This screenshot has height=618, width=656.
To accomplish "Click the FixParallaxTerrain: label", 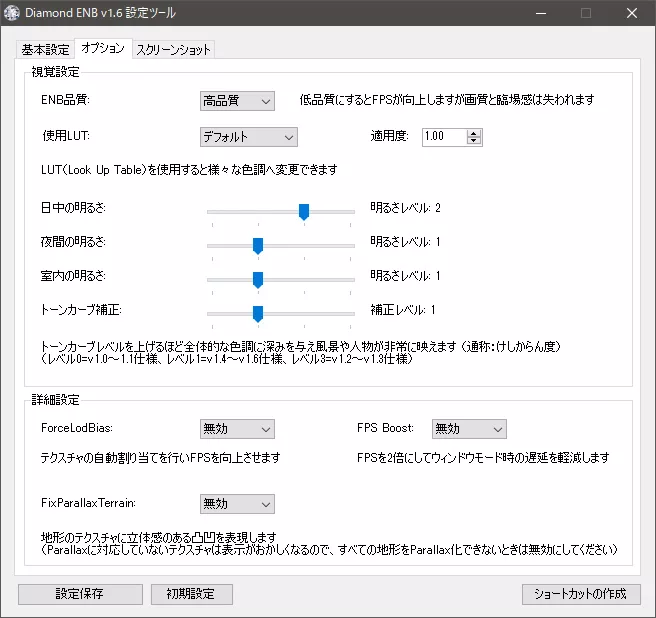I will [88, 503].
